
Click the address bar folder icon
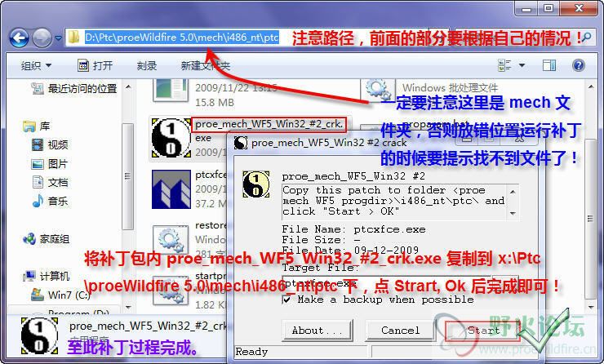(74, 38)
